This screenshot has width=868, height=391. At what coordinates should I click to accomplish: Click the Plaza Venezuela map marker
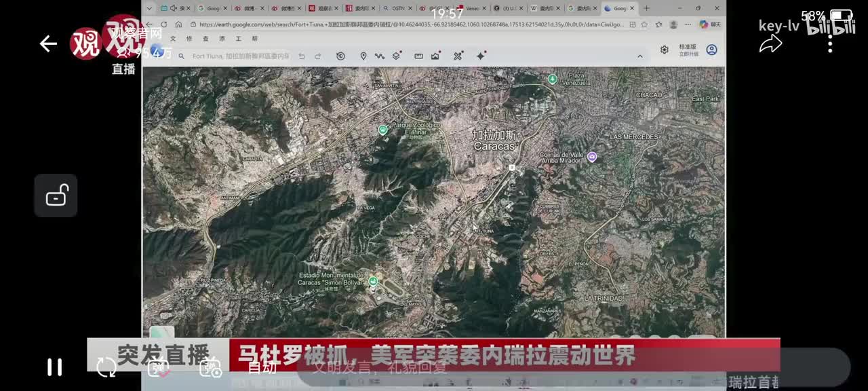click(x=552, y=79)
